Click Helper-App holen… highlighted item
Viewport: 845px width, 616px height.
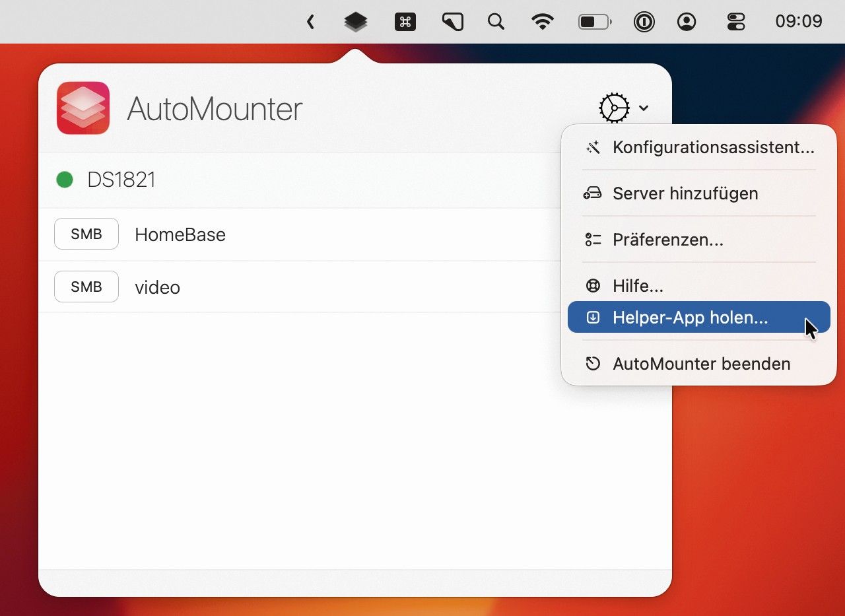click(699, 317)
